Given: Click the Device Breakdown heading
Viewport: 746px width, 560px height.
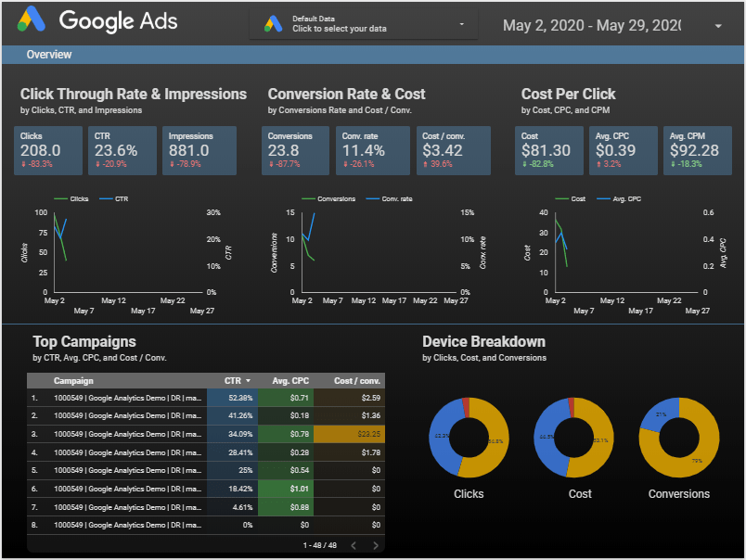Looking at the screenshot, I should [x=483, y=341].
